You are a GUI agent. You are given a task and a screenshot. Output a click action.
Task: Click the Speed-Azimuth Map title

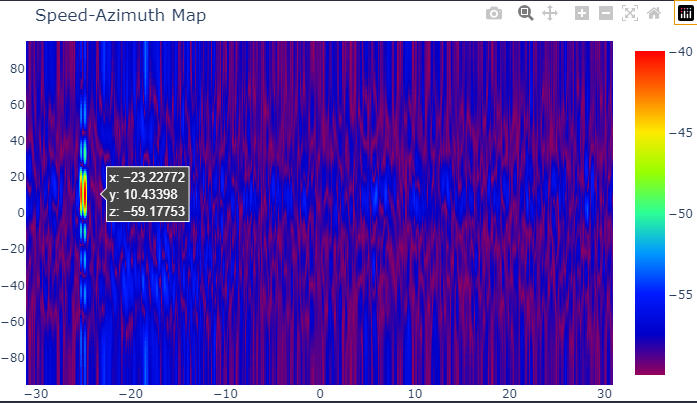click(x=120, y=15)
